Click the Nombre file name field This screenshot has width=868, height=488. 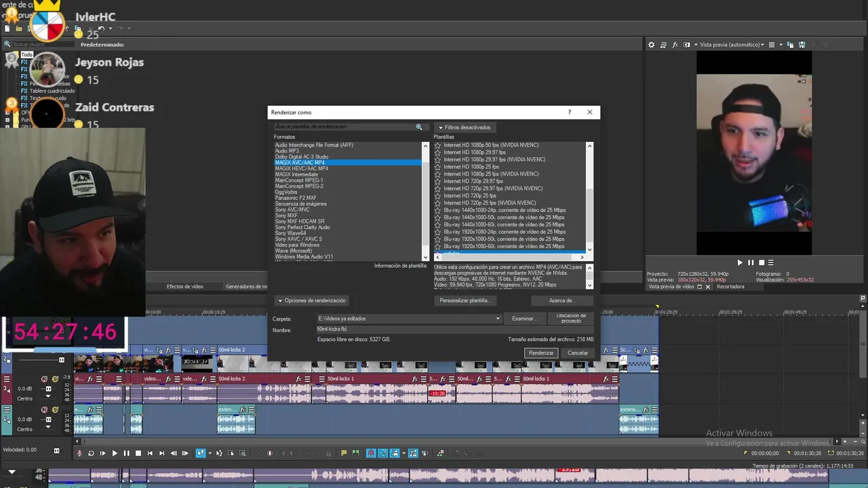click(454, 329)
